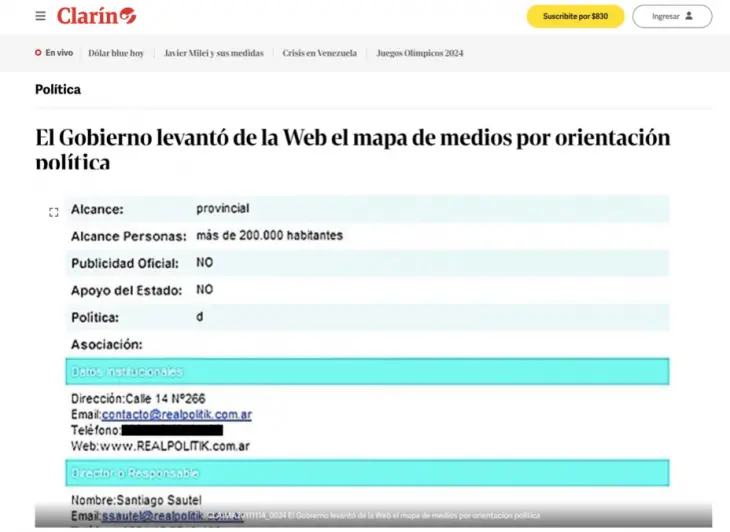The width and height of the screenshot is (730, 532).
Task: Subscribe via Suscribite por $830 button
Action: (575, 16)
